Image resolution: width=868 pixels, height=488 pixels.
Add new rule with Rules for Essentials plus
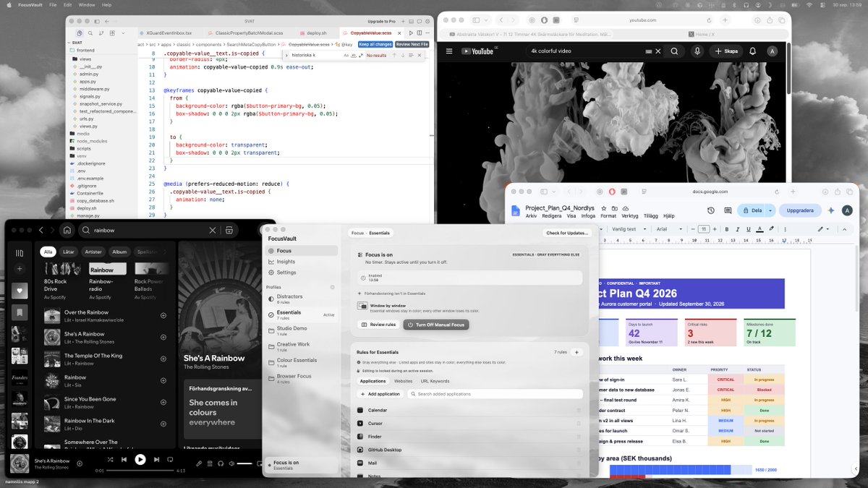coord(576,352)
